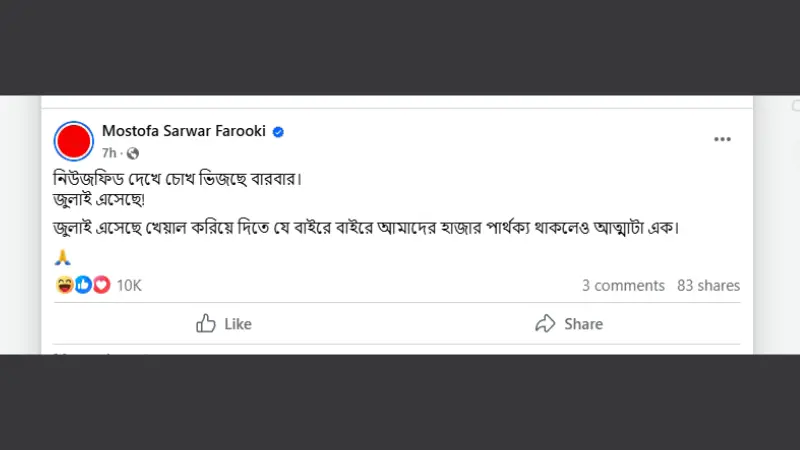Click the first line starting নিউজফিড দেখে
This screenshot has width=800, height=450.
[178, 179]
